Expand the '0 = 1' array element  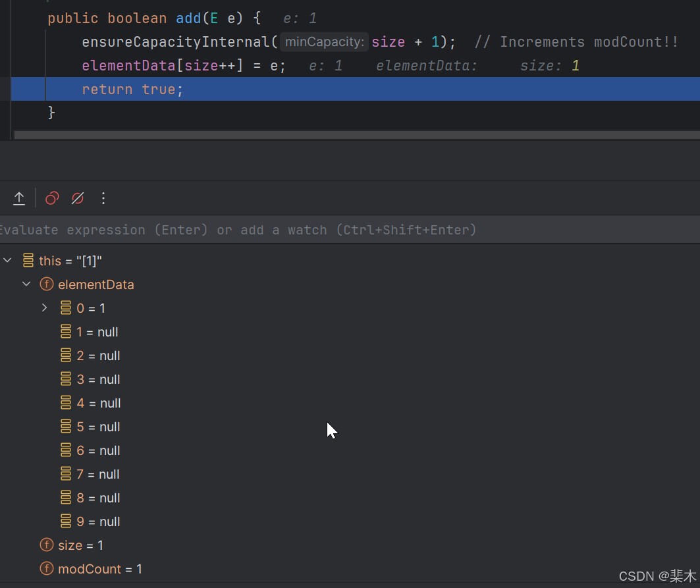tap(45, 307)
